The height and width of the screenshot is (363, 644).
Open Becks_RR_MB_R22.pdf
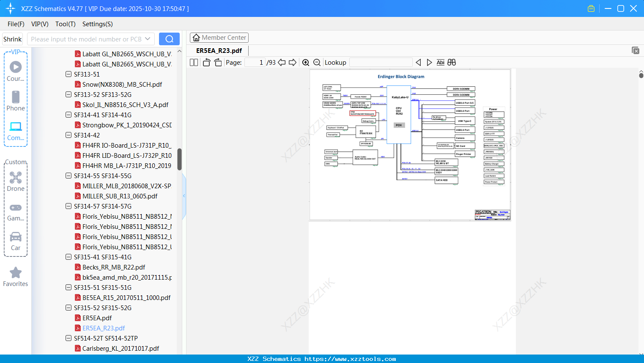coord(114,267)
